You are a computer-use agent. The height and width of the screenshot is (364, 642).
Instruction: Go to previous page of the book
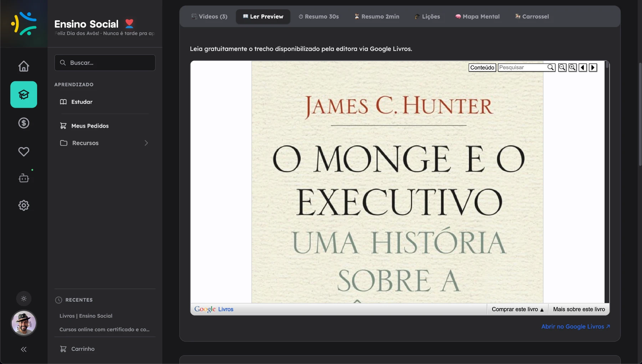click(583, 67)
